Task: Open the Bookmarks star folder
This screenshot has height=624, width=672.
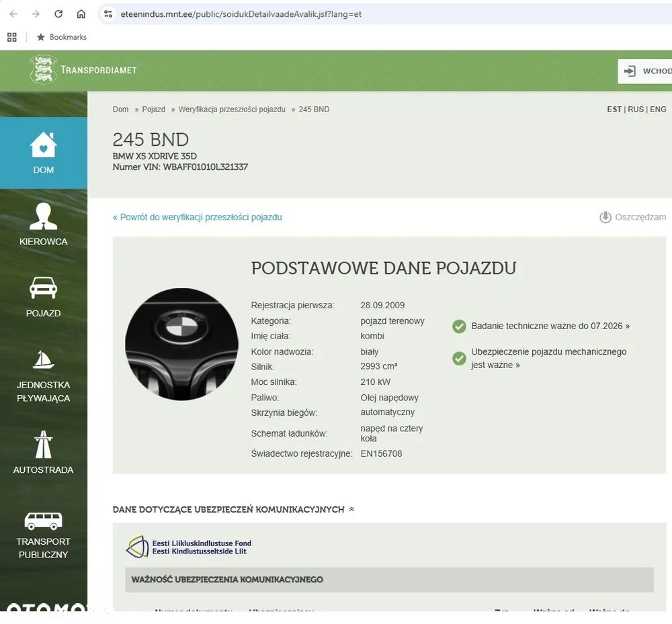Action: [x=62, y=37]
